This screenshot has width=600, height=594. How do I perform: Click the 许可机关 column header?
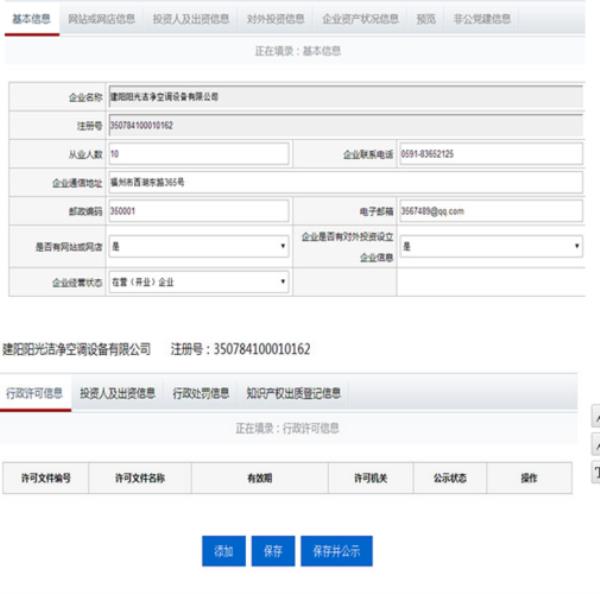[x=371, y=478]
